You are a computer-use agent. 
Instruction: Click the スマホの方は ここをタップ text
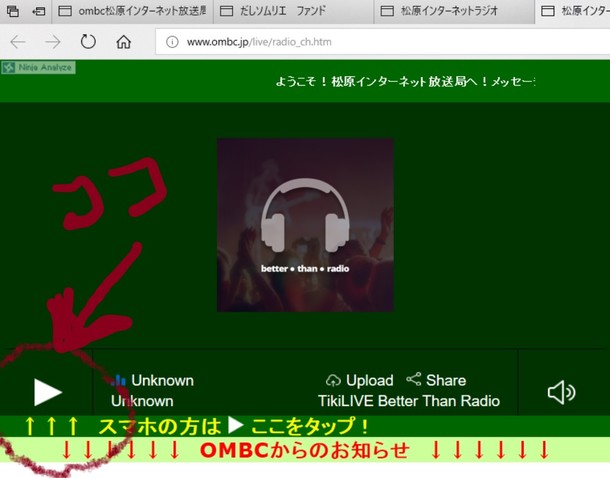(235, 426)
